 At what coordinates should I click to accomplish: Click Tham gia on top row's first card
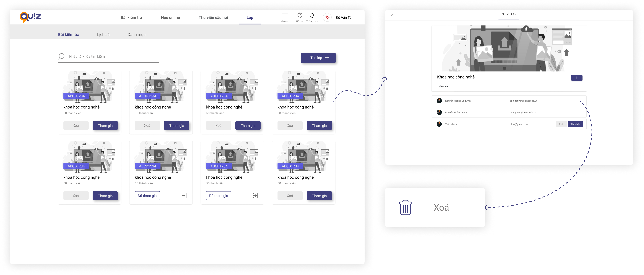pos(105,126)
